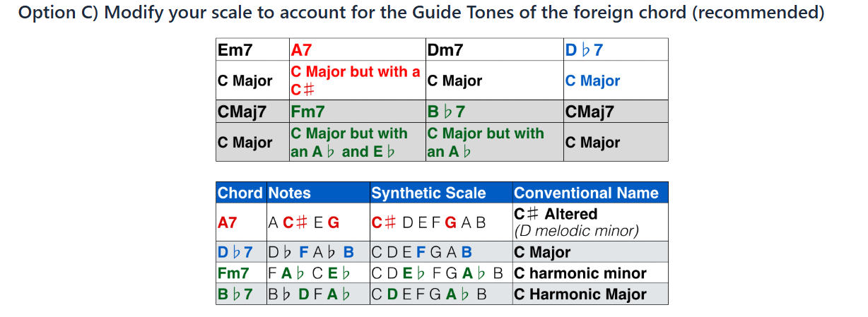Click the 'C harmonic minor' cell

point(580,273)
